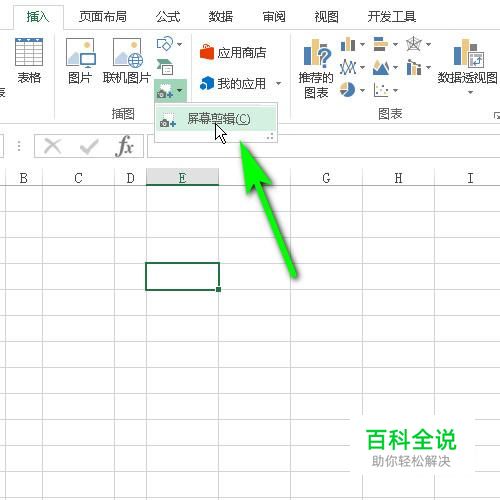Screen dimensions: 500x500
Task: Click the line chart icon
Action: [348, 67]
